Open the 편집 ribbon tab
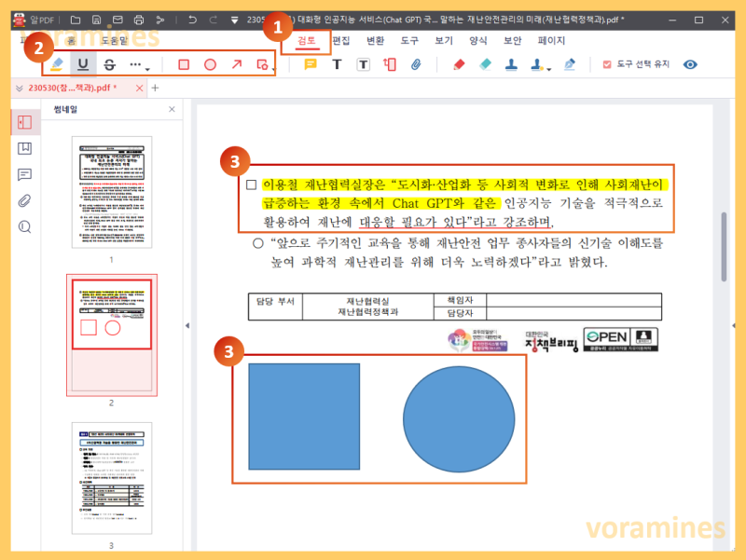Image resolution: width=746 pixels, height=560 pixels. point(340,41)
